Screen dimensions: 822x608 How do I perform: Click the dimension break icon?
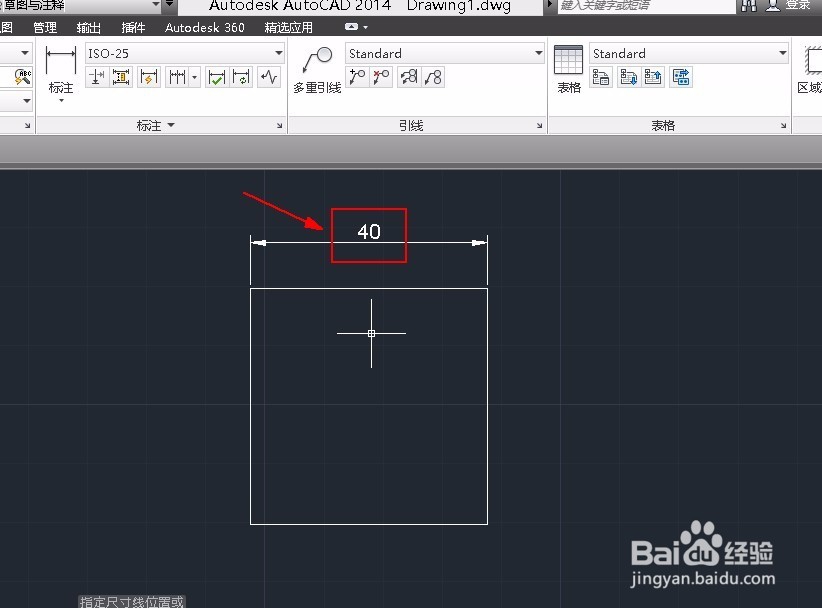(x=96, y=78)
